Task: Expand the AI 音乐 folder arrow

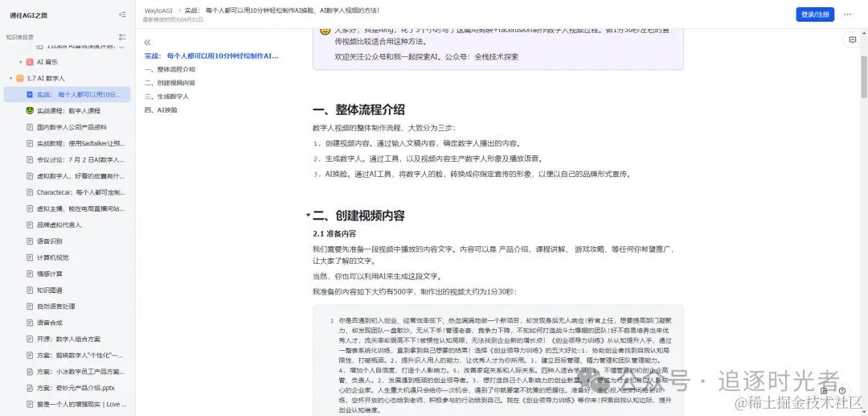Action: coord(20,62)
